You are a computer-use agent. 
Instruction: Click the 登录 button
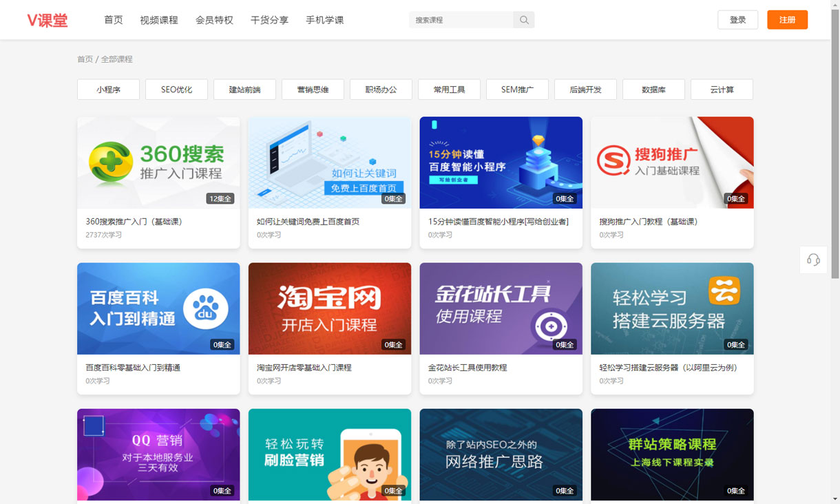click(x=737, y=20)
